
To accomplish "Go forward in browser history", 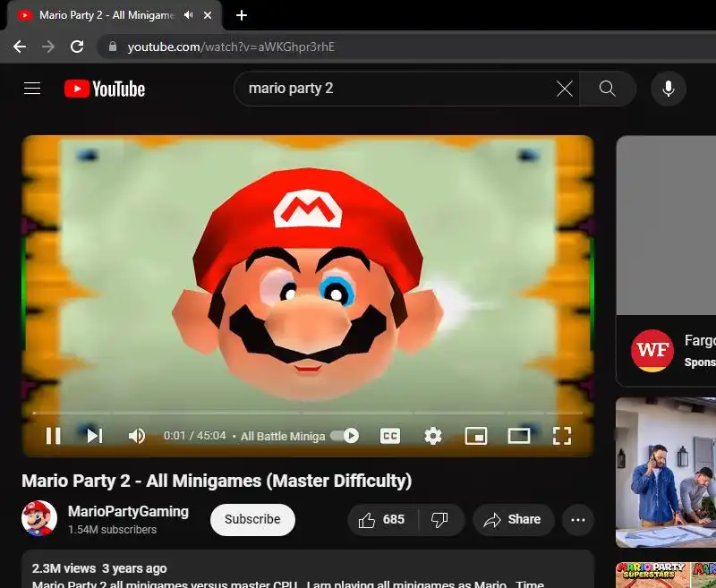I will (x=48, y=47).
